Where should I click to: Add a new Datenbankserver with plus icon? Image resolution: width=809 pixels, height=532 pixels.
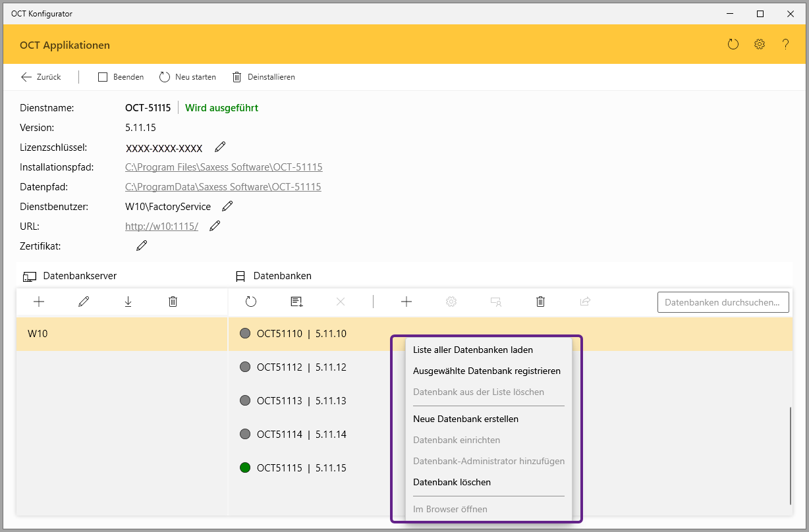point(39,302)
